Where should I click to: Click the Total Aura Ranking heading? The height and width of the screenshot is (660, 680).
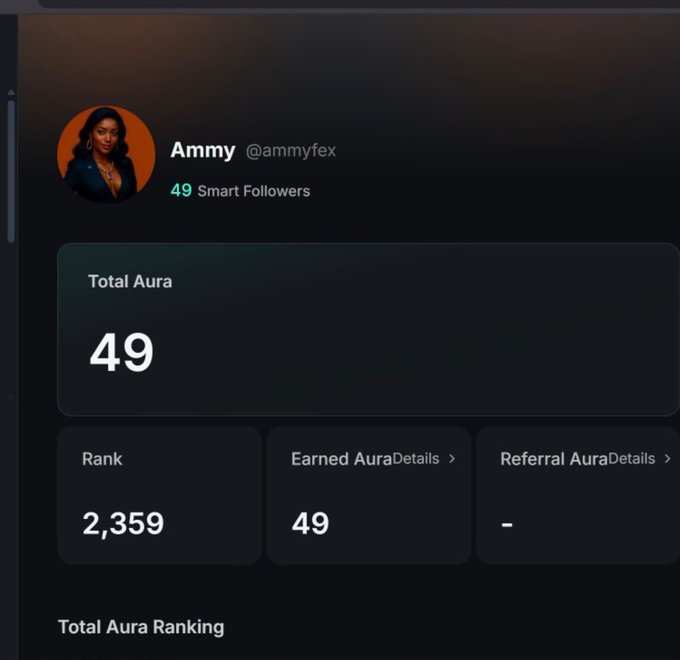click(x=141, y=627)
